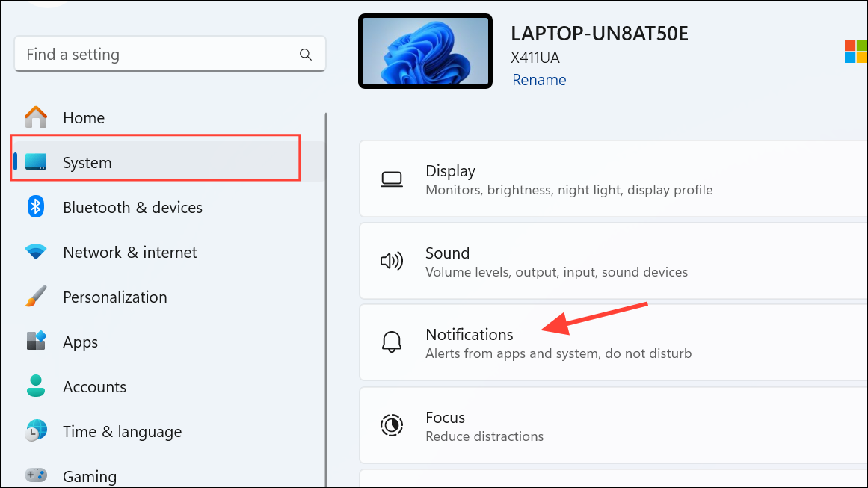Click the Home house icon

(x=36, y=117)
